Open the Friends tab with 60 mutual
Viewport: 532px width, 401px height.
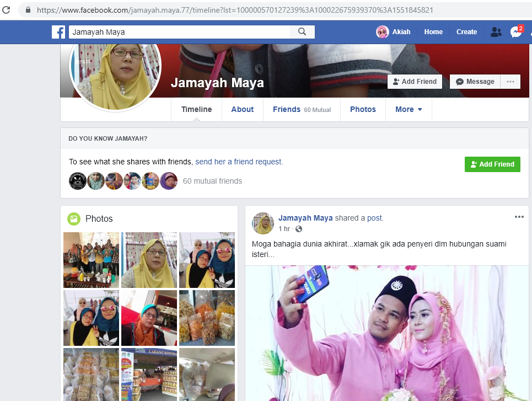301,109
